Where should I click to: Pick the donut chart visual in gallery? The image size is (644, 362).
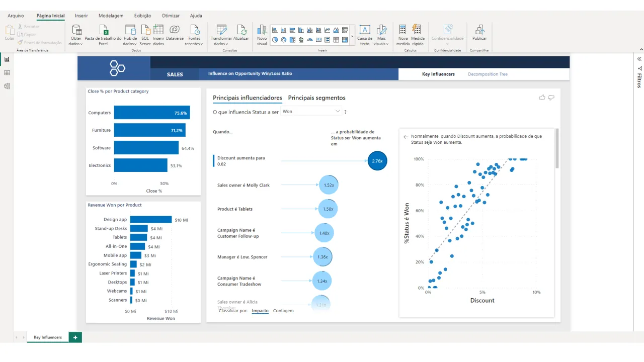pos(284,40)
